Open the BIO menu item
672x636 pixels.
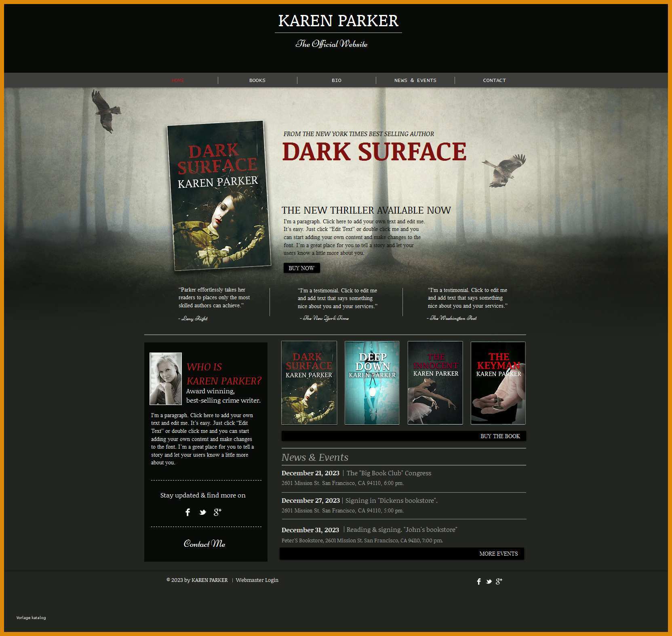click(x=337, y=80)
